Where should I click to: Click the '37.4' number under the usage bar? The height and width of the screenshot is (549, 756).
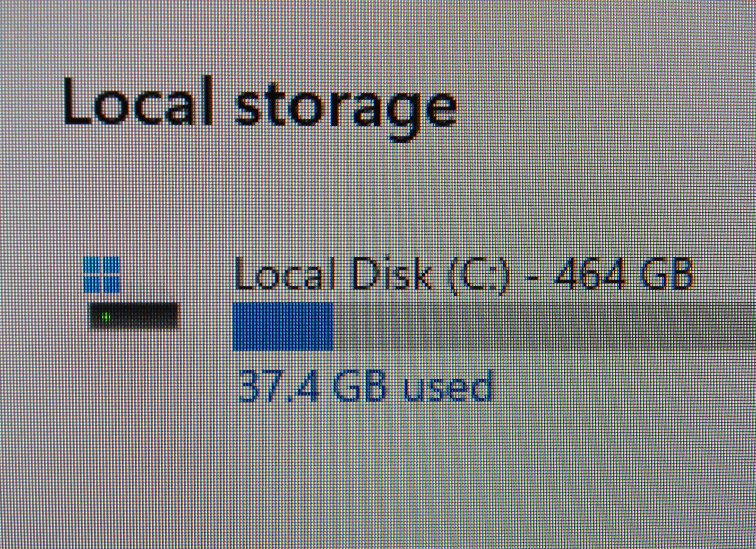point(277,386)
